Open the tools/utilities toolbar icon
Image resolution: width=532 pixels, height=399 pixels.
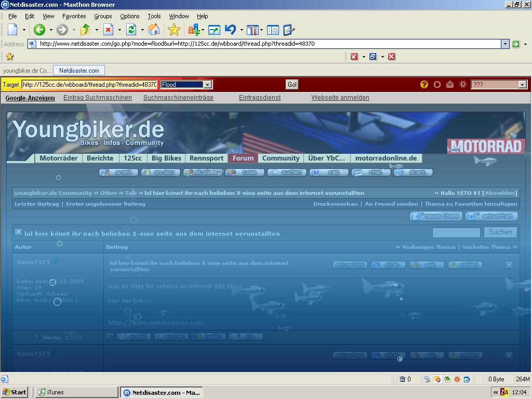coord(252,30)
